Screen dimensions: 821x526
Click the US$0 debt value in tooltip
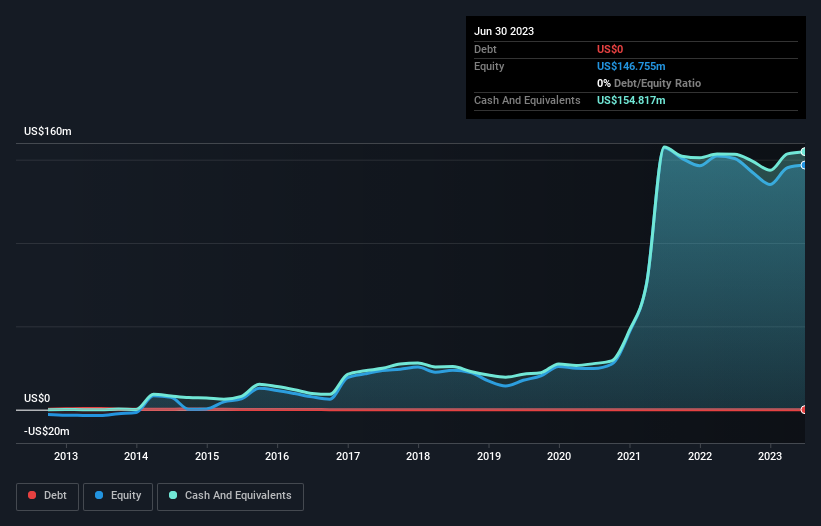[610, 49]
